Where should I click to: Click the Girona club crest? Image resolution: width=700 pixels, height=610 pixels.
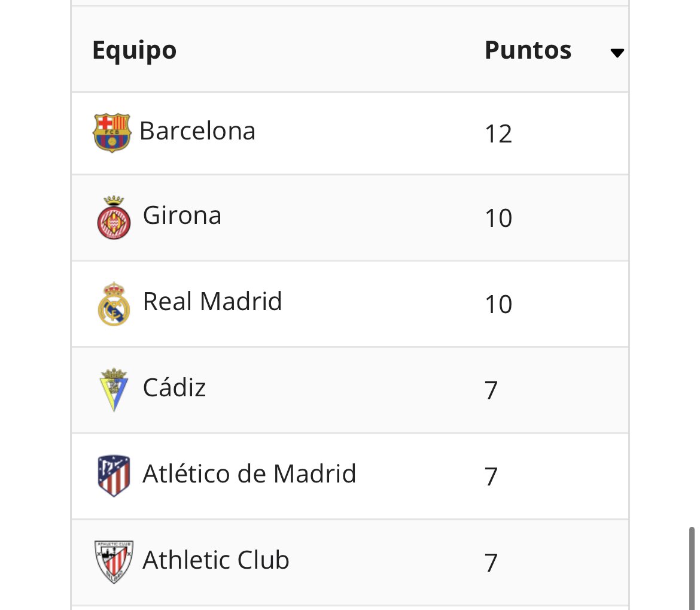[x=114, y=217]
